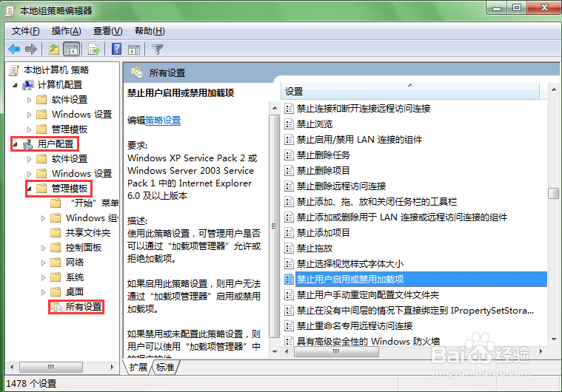The width and height of the screenshot is (562, 392).
Task: Expand 管理模板 under 计算机配置
Action: tap(30, 129)
